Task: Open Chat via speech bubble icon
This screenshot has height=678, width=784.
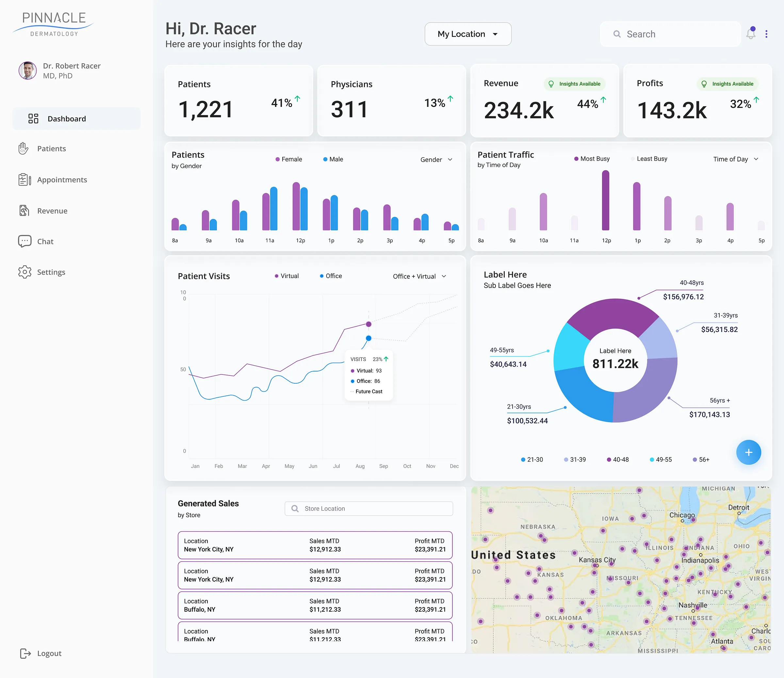Action: click(24, 241)
